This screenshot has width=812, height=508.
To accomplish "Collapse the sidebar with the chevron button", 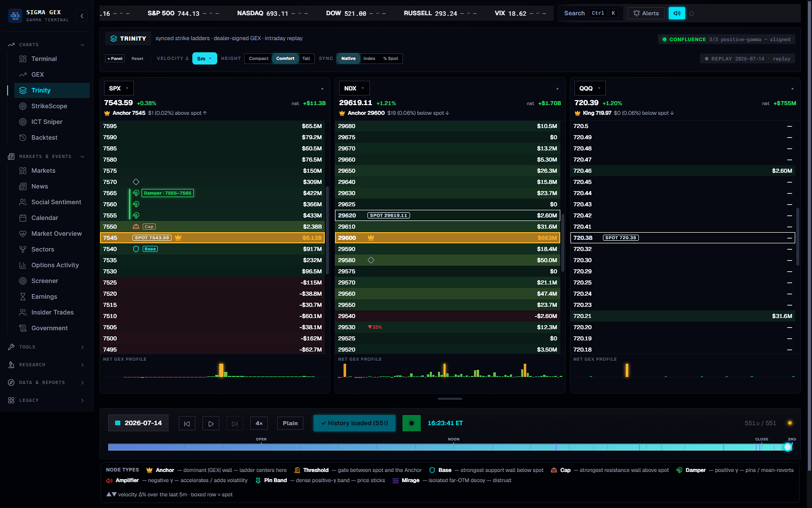I will click(82, 16).
